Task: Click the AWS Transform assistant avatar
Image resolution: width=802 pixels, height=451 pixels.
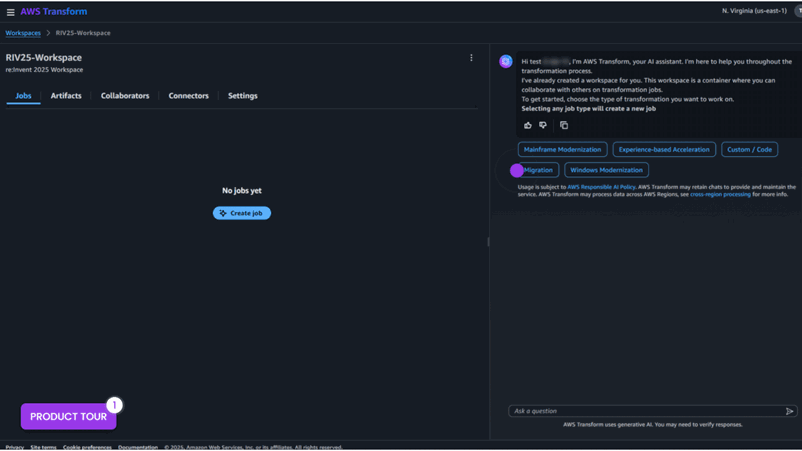Action: (x=506, y=62)
